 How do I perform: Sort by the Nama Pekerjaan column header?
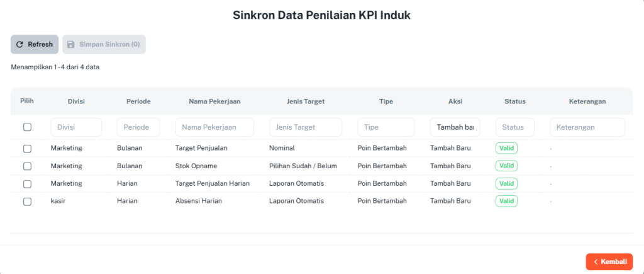click(x=214, y=101)
